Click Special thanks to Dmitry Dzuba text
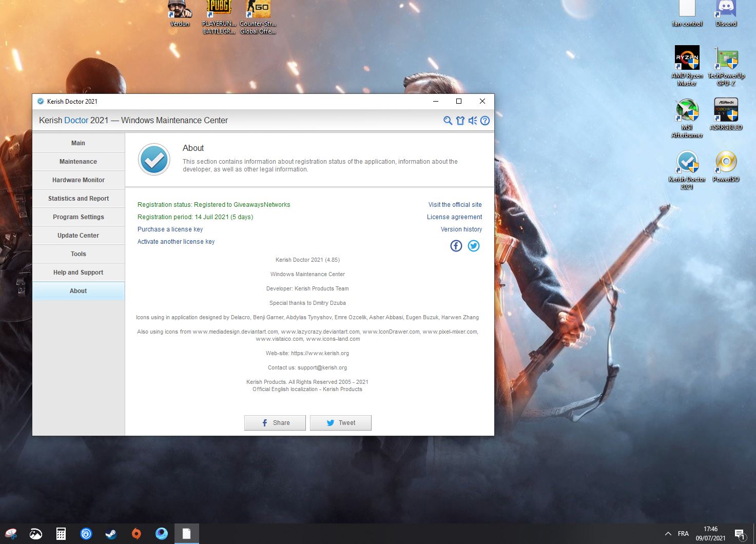This screenshot has width=756, height=544. point(307,303)
